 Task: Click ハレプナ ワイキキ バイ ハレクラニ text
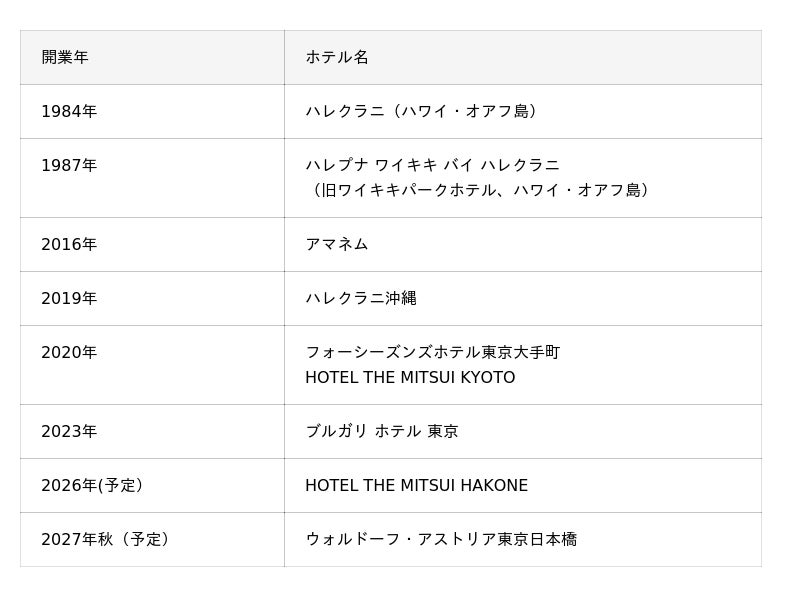pos(432,165)
